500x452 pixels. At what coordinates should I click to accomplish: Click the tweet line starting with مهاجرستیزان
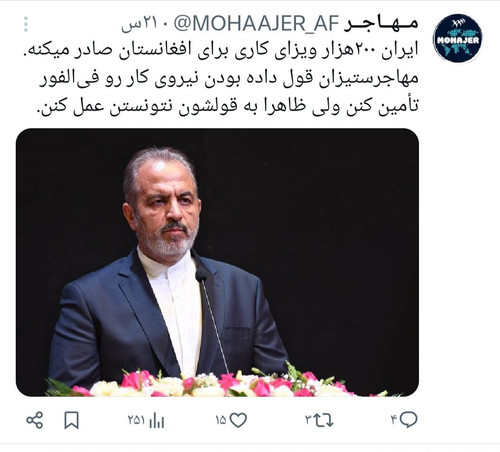click(229, 79)
